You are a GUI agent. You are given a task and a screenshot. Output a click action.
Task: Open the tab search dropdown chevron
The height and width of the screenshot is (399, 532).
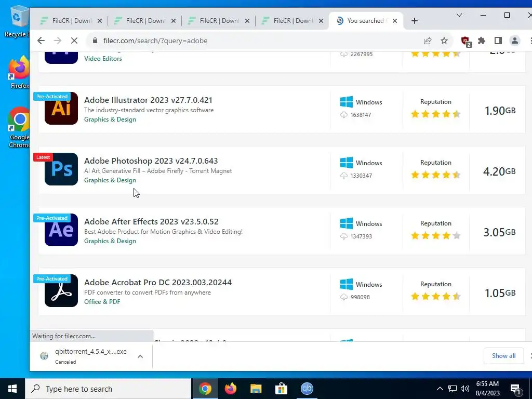pyautogui.click(x=459, y=15)
